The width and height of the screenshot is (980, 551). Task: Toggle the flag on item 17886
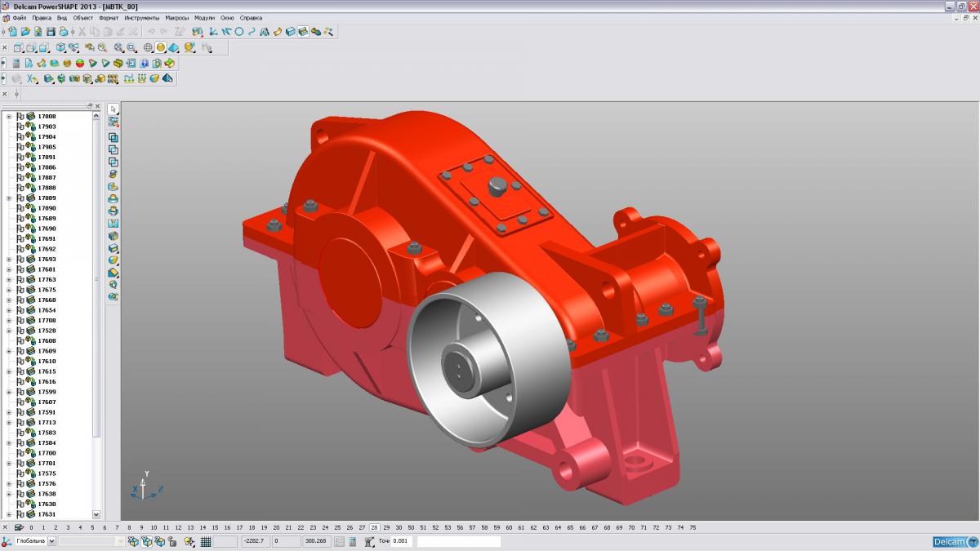point(20,167)
